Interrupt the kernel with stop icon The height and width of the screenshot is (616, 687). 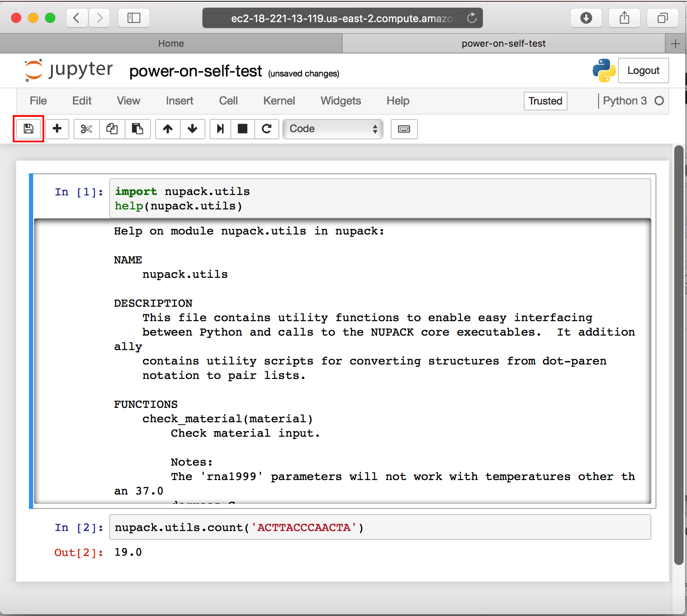tap(243, 129)
